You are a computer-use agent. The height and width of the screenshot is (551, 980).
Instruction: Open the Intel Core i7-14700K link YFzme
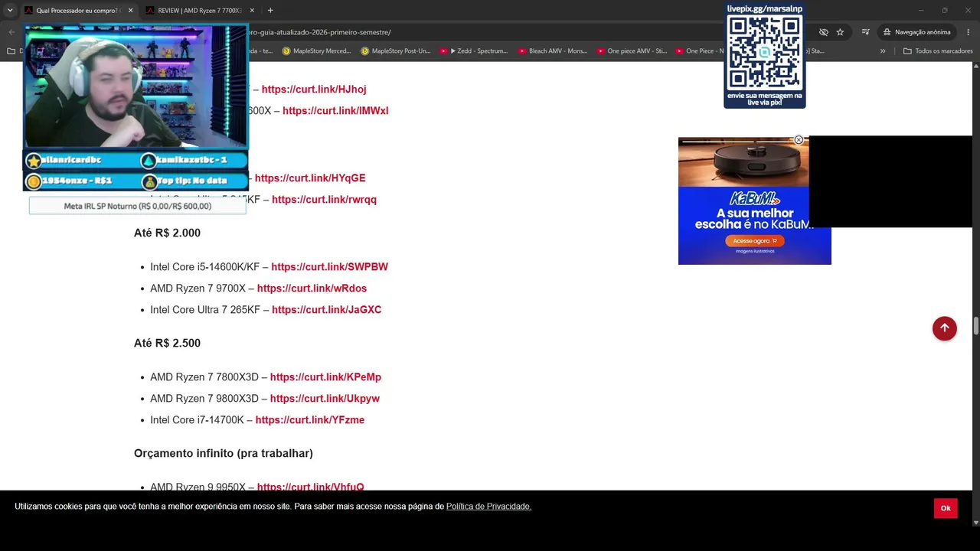pos(309,420)
